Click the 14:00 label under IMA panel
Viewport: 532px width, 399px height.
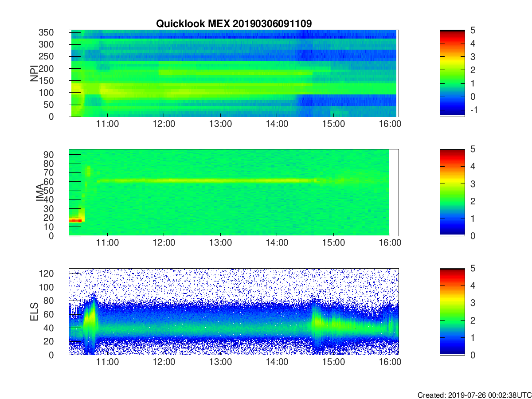(x=277, y=243)
